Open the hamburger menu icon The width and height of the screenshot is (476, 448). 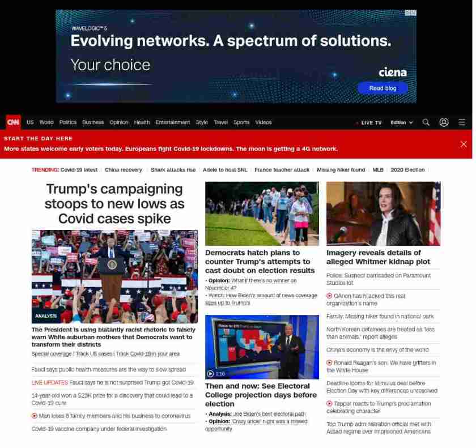(x=461, y=122)
